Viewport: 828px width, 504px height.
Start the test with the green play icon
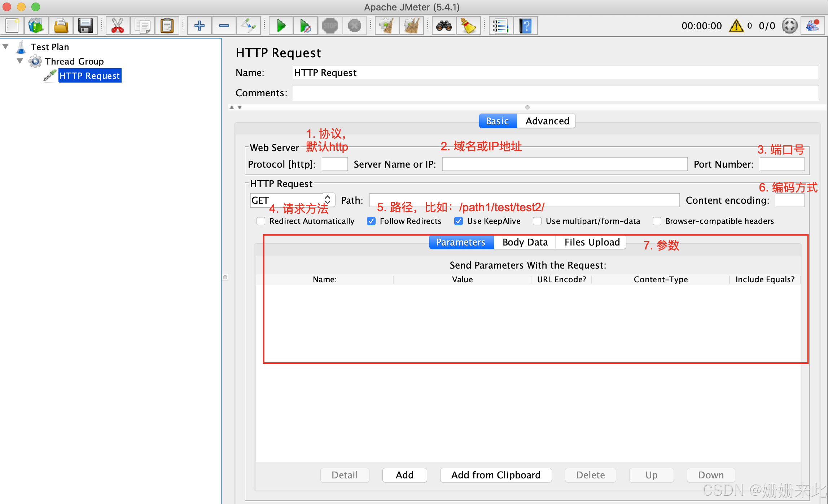pyautogui.click(x=281, y=26)
